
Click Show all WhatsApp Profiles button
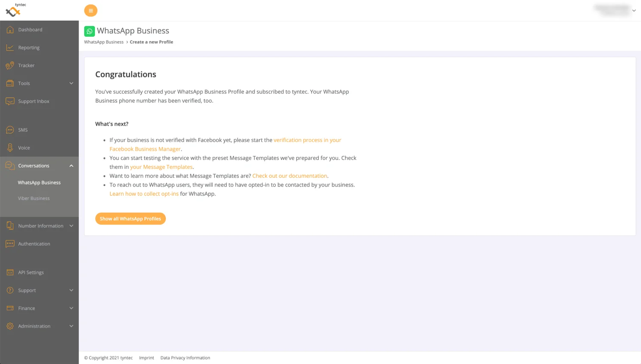(x=130, y=219)
